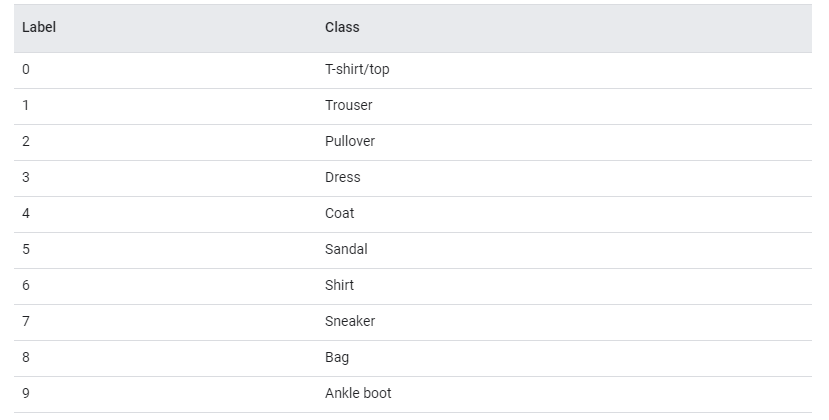
Task: Select the Coat class cell
Action: coord(339,213)
